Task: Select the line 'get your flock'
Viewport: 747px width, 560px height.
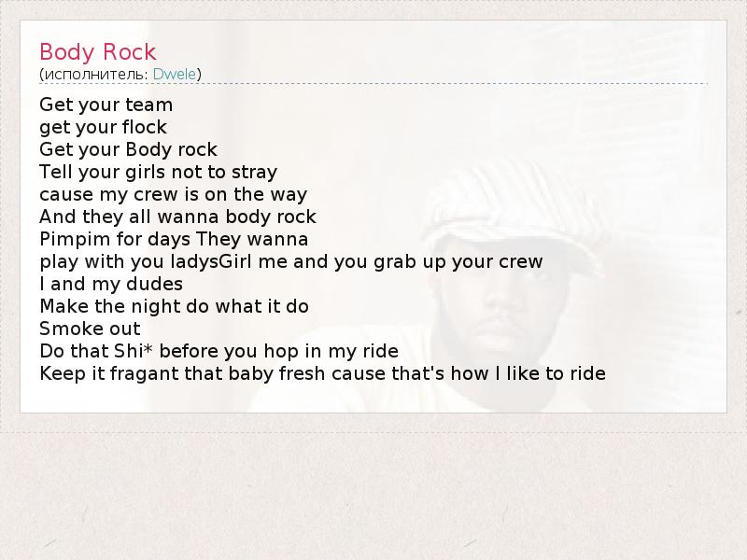Action: click(103, 127)
